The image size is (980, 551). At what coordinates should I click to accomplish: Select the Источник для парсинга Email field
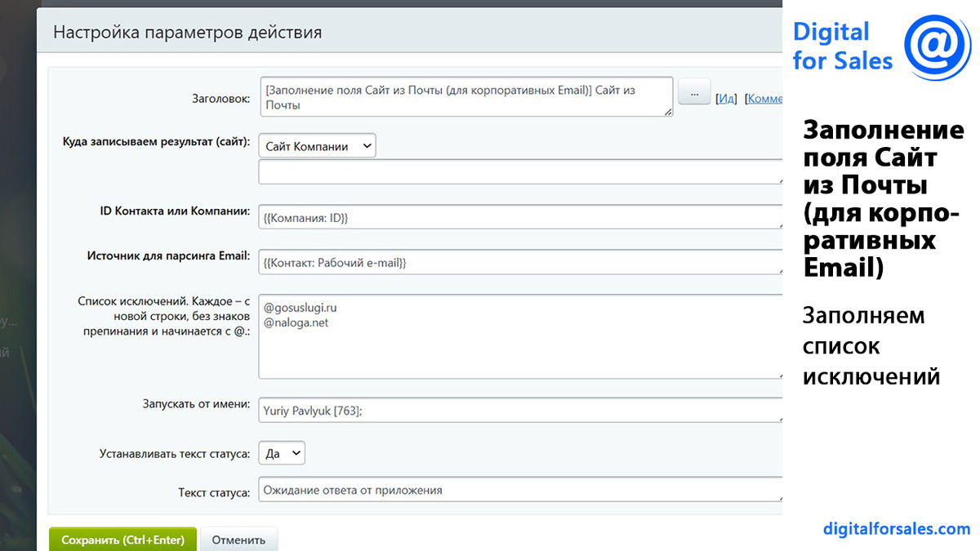[x=519, y=263]
